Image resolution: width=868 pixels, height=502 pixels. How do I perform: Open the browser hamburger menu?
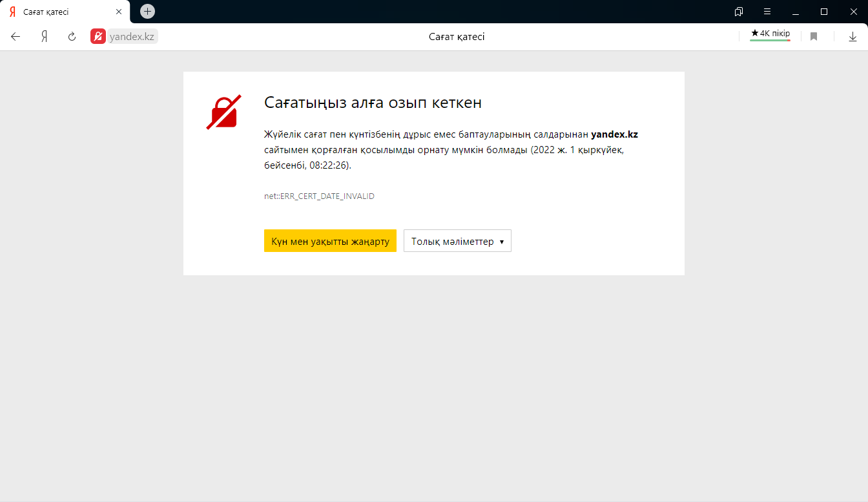(x=767, y=12)
